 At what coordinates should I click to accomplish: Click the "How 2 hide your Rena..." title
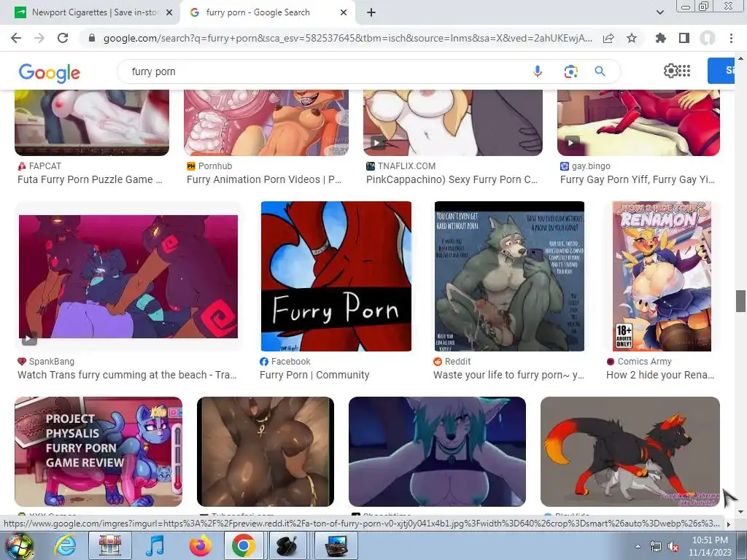[660, 375]
